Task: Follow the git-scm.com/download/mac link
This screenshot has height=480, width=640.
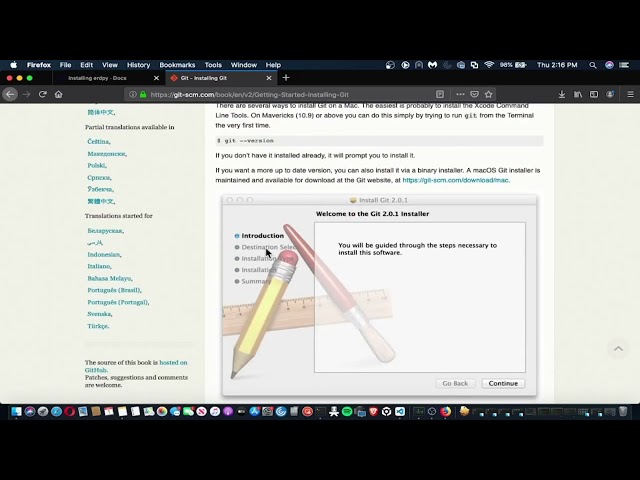Action: coord(456,180)
